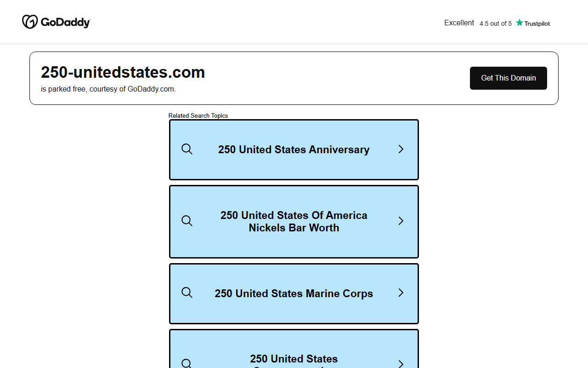Click '4.5 out of 5' rating text
Image resolution: width=588 pixels, height=368 pixels.
pyautogui.click(x=495, y=23)
